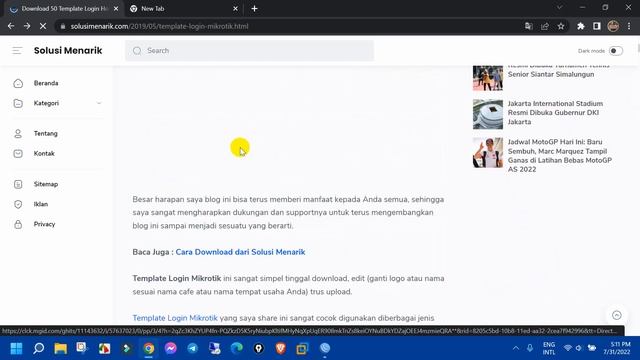640x360 pixels.
Task: Open Sitemap menu item
Action: (46, 184)
